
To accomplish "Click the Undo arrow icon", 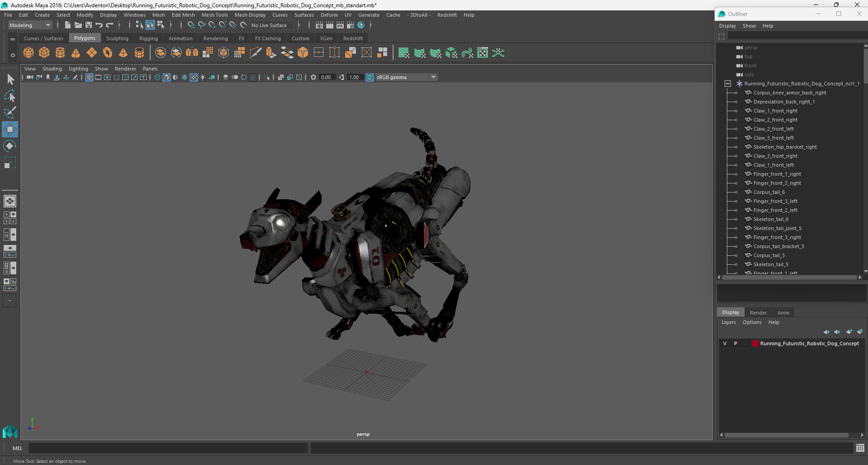I will [x=99, y=25].
